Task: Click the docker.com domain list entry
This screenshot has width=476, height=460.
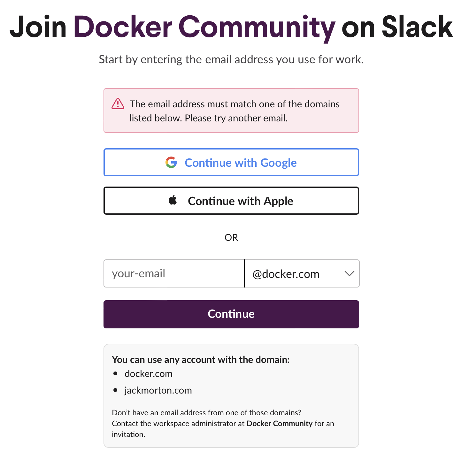Action: [x=149, y=374]
